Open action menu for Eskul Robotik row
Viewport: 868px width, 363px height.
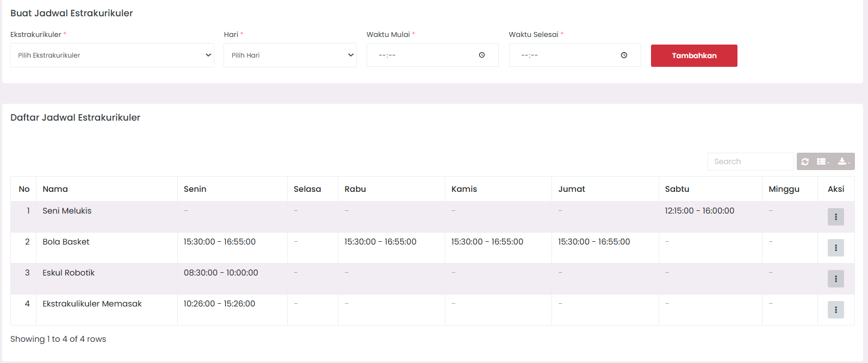pos(835,279)
